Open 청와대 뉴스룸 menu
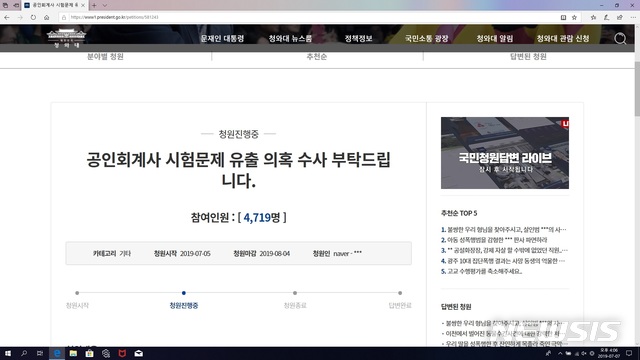 (290, 38)
